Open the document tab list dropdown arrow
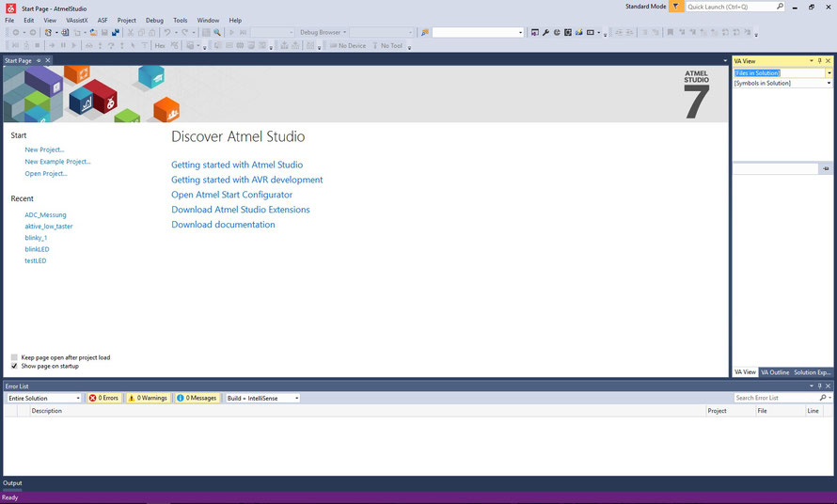The image size is (837, 504). [x=725, y=61]
